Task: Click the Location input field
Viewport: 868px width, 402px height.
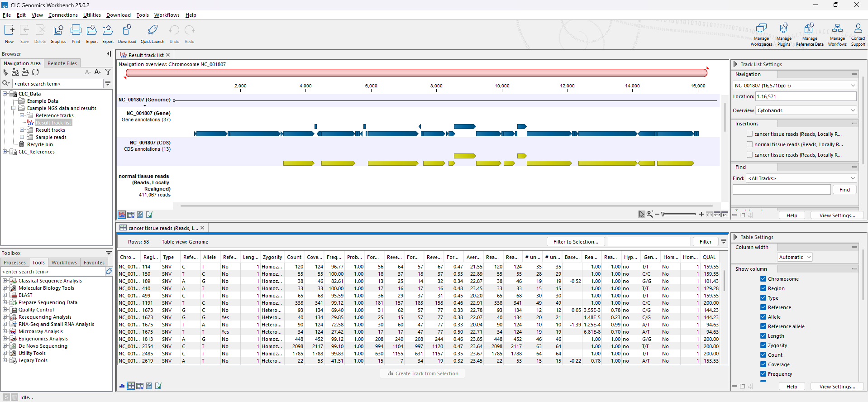Action: tap(806, 96)
